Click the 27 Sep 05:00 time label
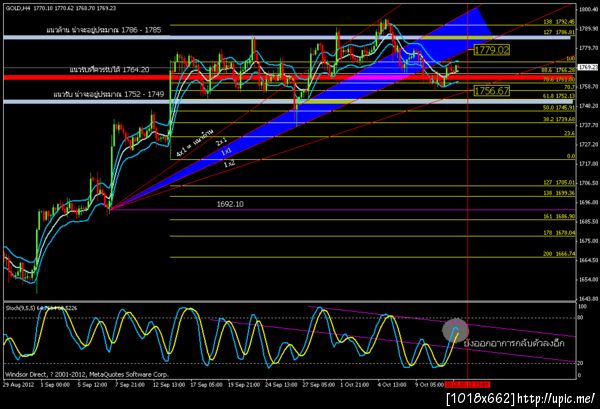 319,385
